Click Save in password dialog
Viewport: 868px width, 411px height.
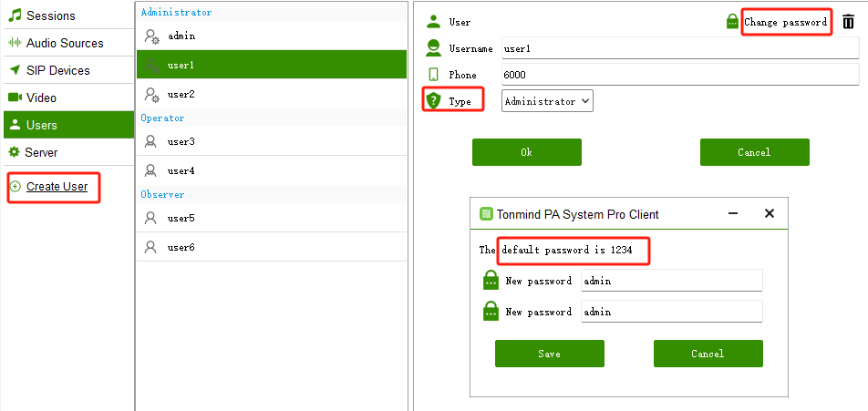tap(549, 354)
